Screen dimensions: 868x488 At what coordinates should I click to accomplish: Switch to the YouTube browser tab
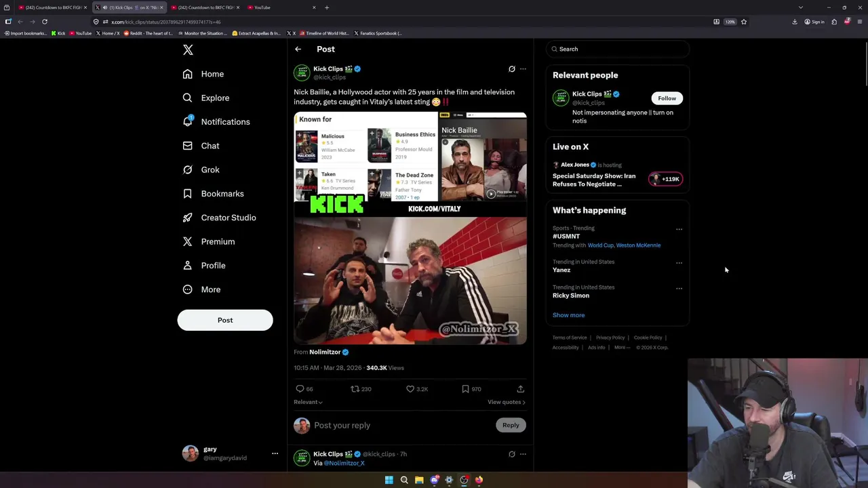pyautogui.click(x=278, y=7)
